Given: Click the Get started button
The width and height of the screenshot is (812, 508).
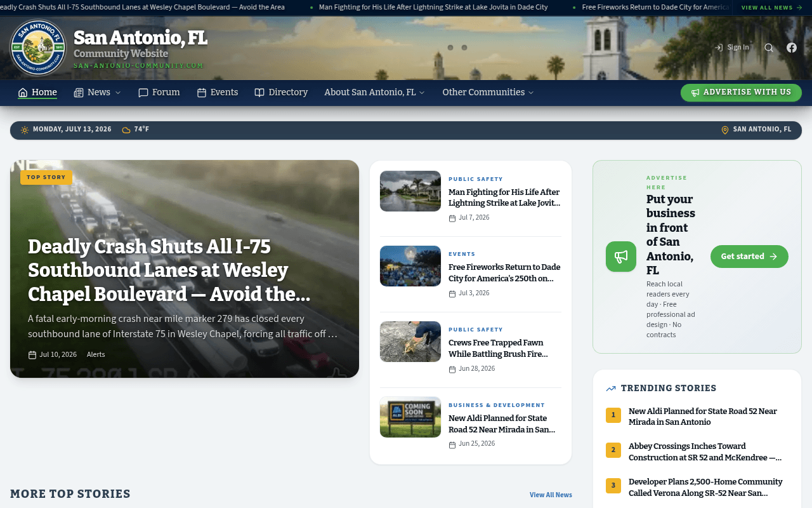Looking at the screenshot, I should [749, 257].
